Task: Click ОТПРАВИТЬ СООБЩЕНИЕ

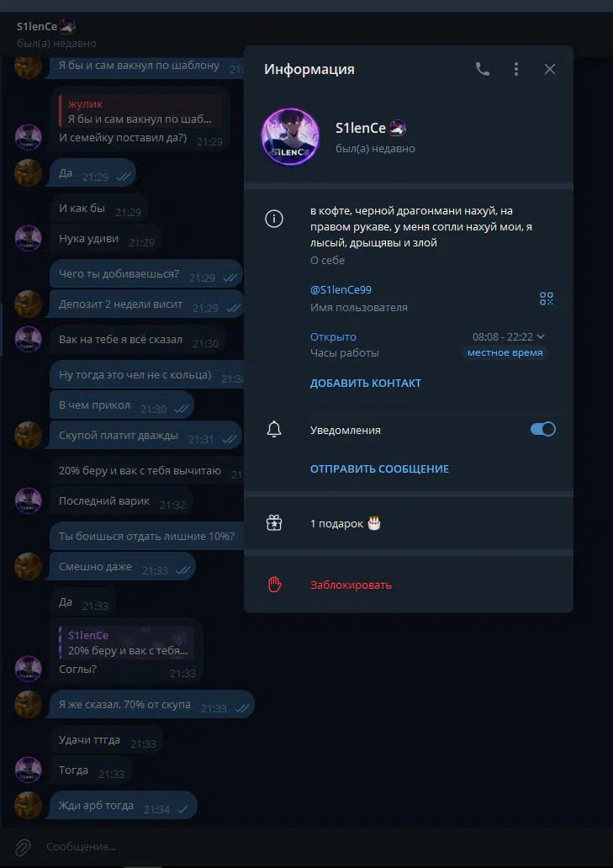Action: [379, 468]
